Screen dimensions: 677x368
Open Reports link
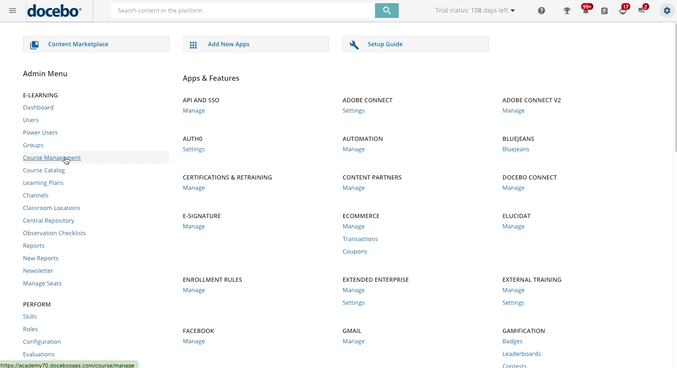tap(34, 245)
